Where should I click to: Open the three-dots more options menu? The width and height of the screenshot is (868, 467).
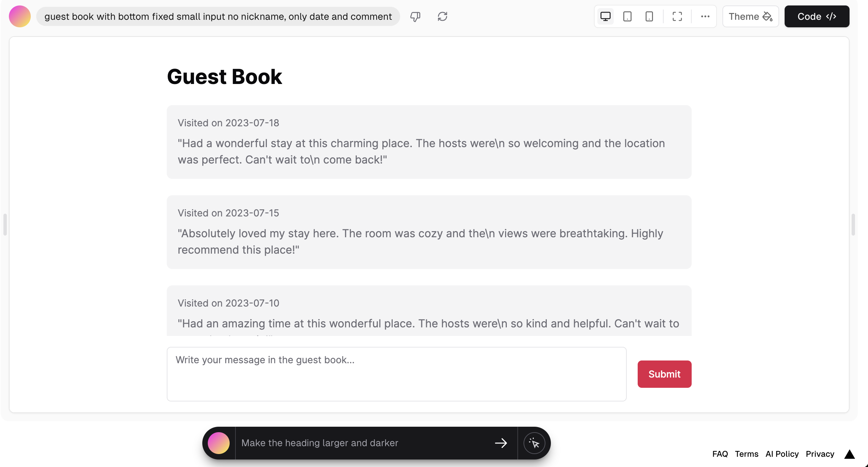click(x=705, y=16)
